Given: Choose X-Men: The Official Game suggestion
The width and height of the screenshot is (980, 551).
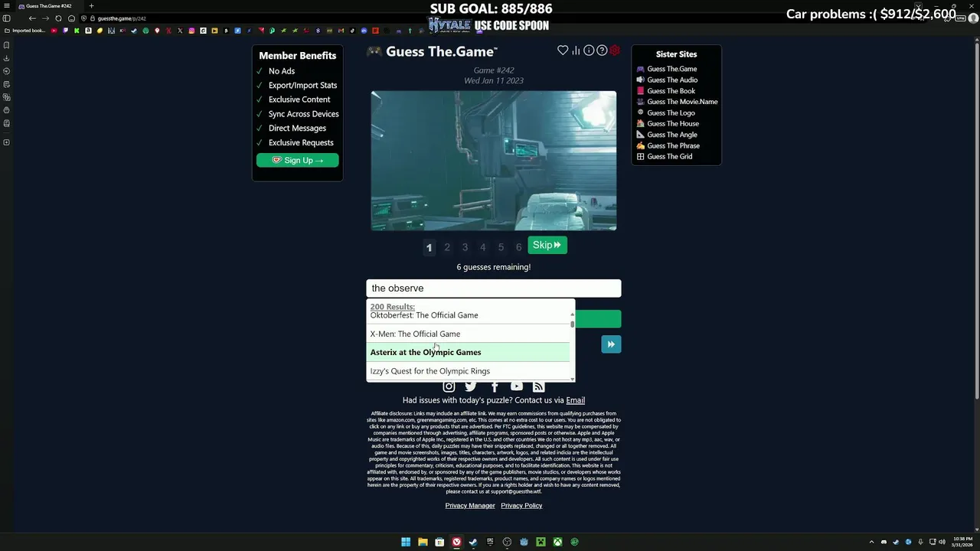Looking at the screenshot, I should [469, 334].
